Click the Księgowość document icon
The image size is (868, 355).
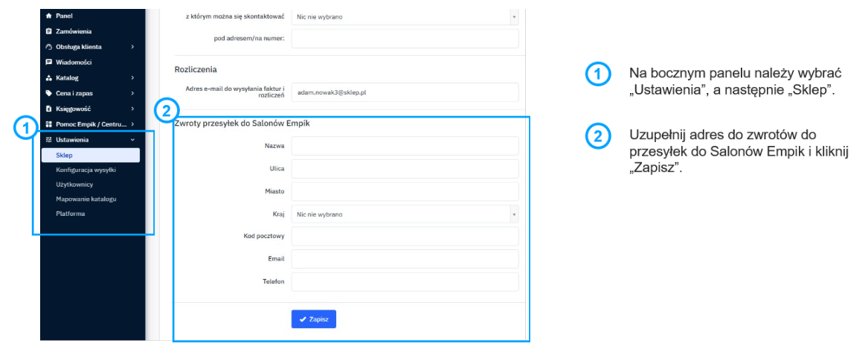[49, 109]
